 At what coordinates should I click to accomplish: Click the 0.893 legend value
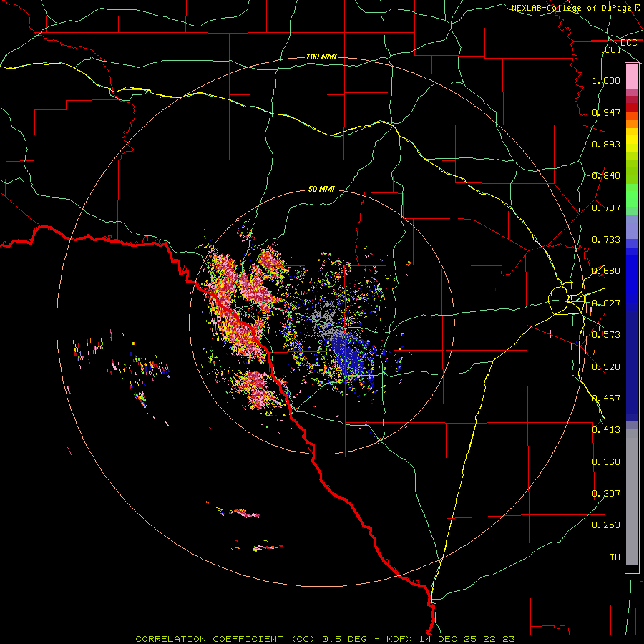[606, 144]
